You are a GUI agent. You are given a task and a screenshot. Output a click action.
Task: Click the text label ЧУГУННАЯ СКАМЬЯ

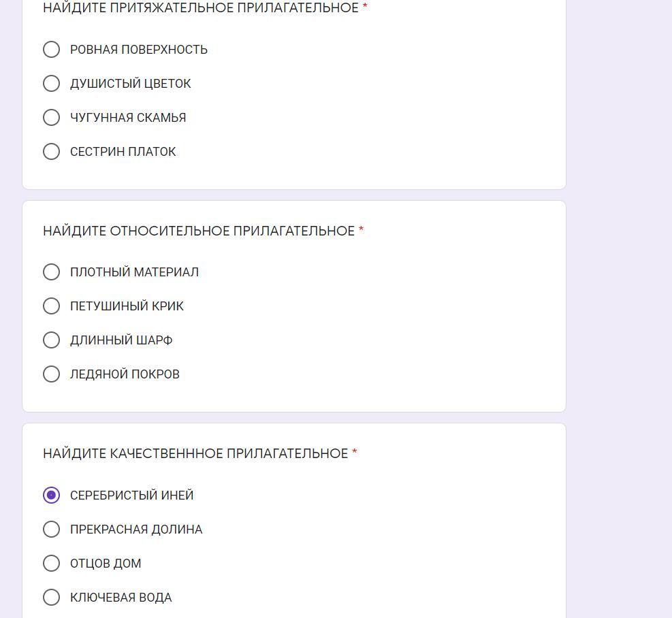click(x=128, y=118)
